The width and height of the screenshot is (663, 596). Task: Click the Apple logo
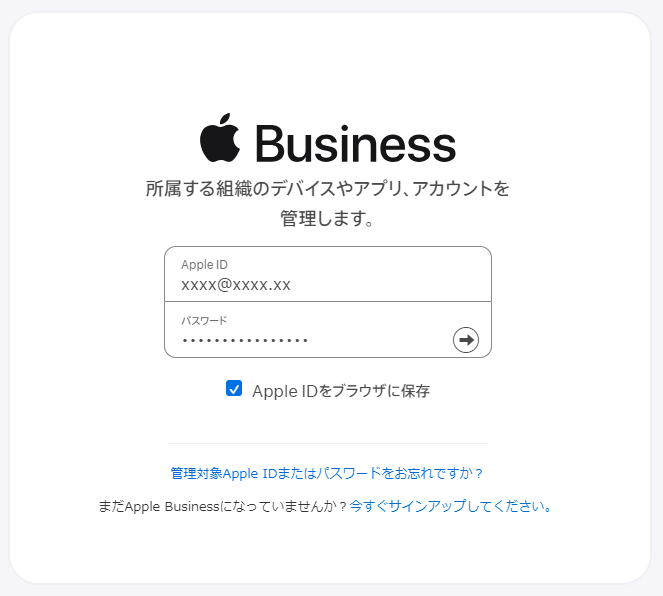tap(220, 138)
